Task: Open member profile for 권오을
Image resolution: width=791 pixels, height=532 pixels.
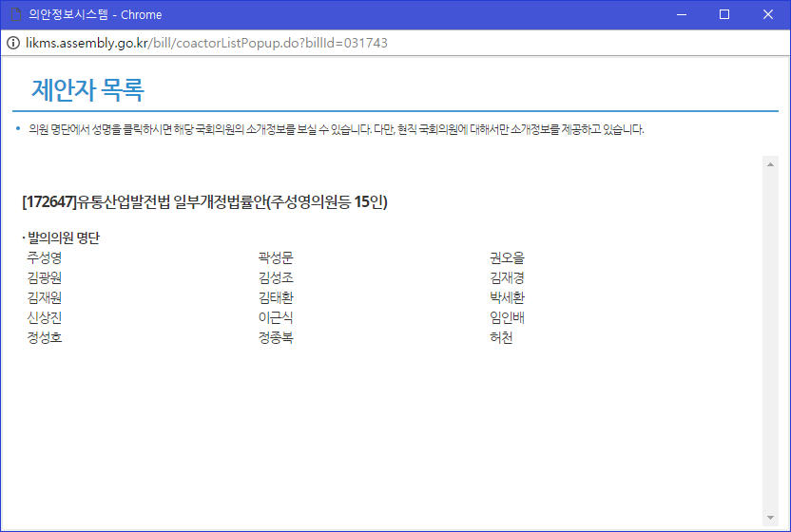Action: point(507,257)
